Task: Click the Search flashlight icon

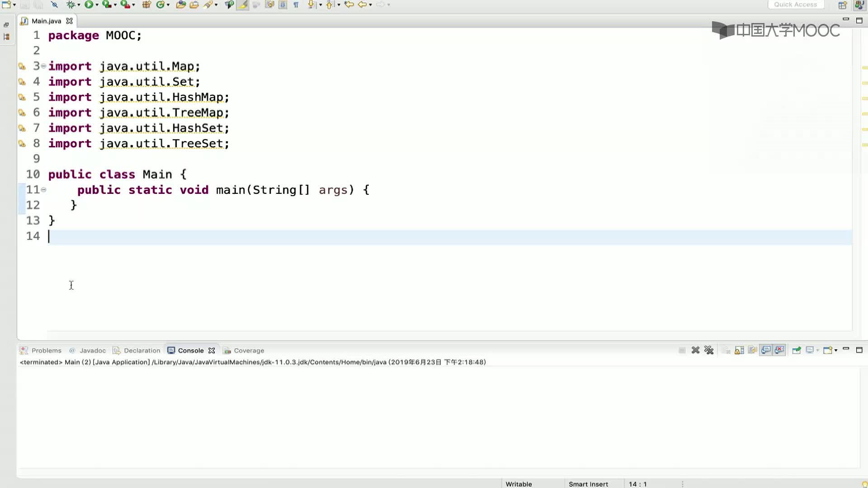Action: (x=208, y=5)
